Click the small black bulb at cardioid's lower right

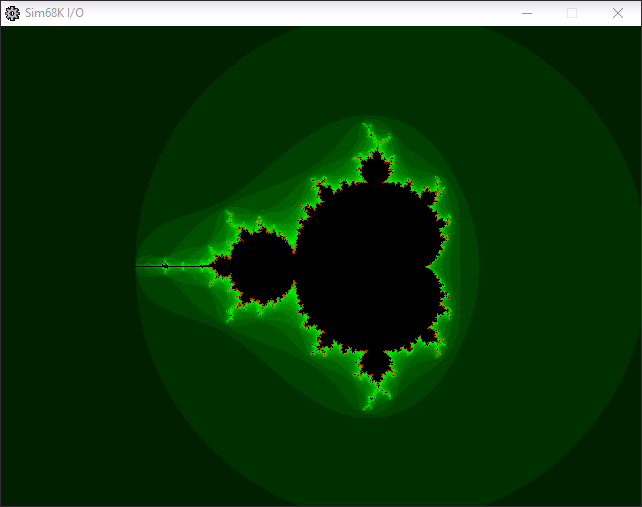point(428,336)
